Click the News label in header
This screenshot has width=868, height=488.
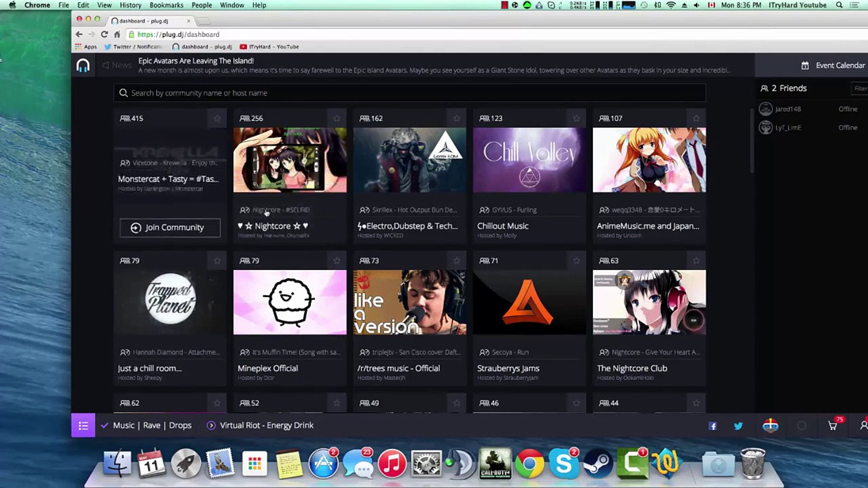(117, 66)
